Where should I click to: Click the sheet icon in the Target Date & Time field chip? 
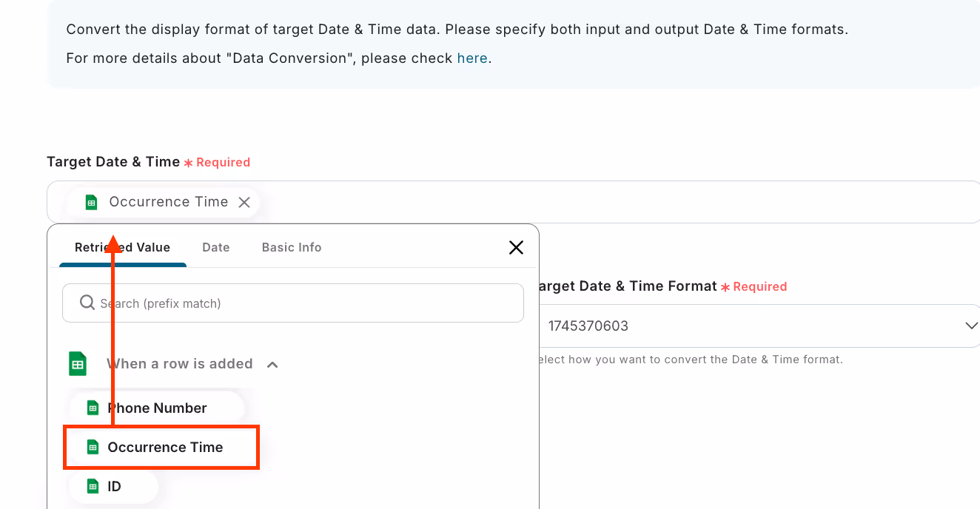[x=91, y=202]
